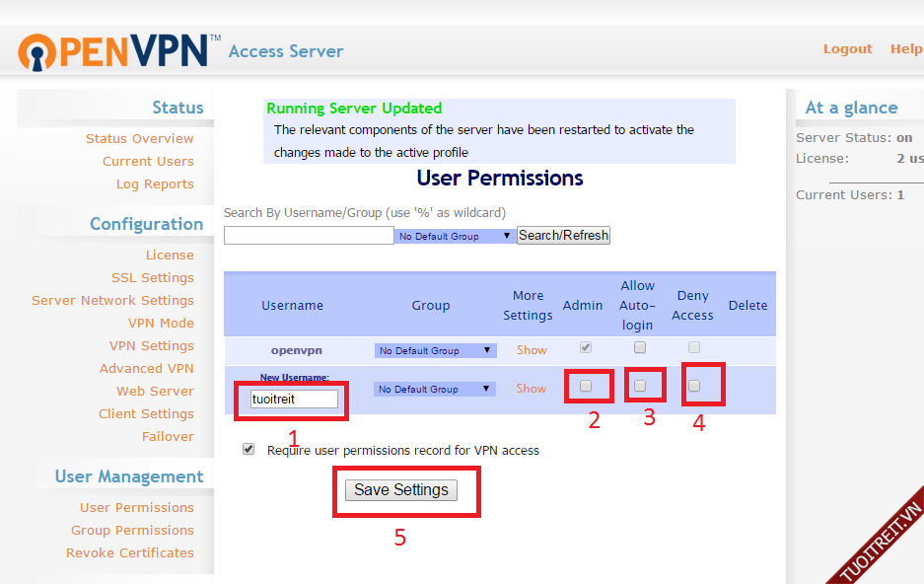924x584 pixels.
Task: Expand Group dropdown for openvpn user
Action: [435, 350]
